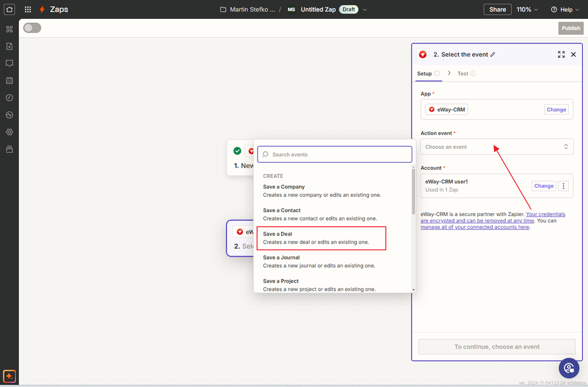Toggle the Zap on/off switch

pos(32,28)
